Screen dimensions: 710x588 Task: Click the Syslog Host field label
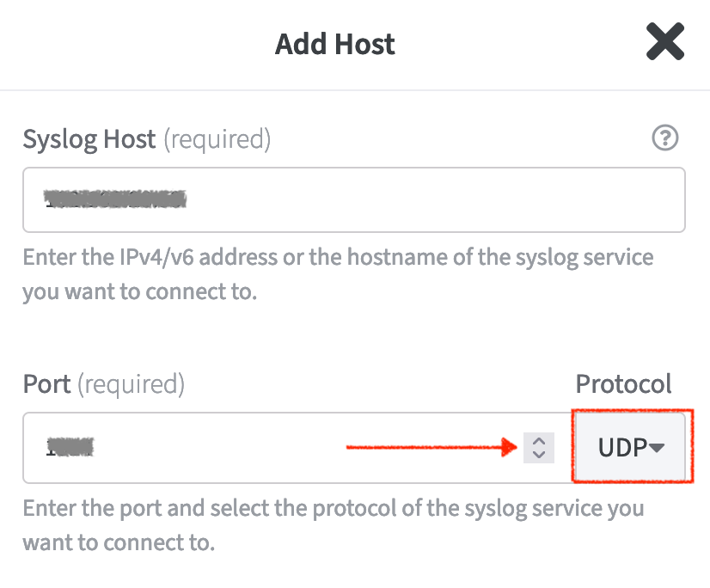point(89,139)
